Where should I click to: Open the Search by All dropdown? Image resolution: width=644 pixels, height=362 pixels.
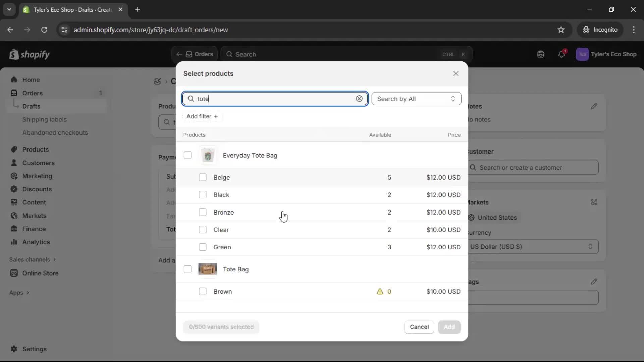coord(416,98)
